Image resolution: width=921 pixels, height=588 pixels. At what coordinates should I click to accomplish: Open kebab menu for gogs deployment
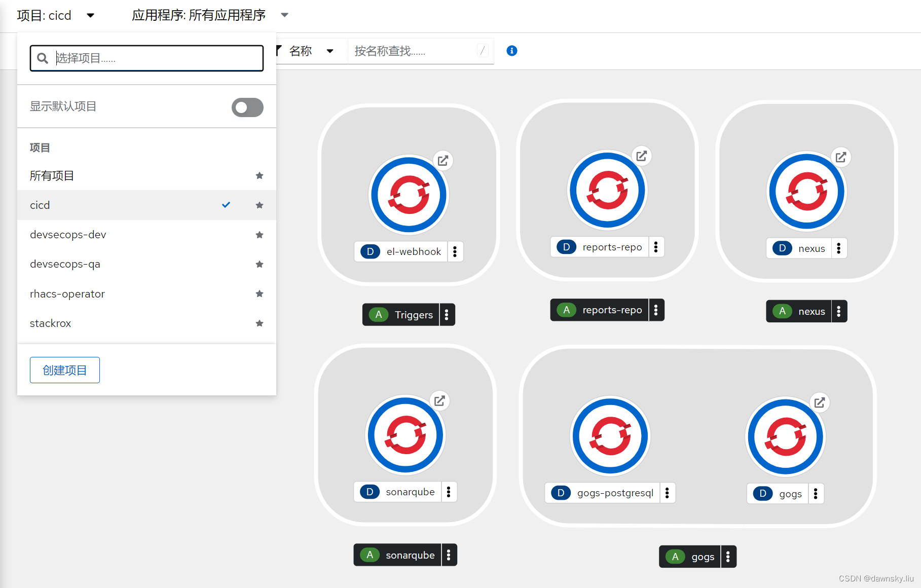pyautogui.click(x=816, y=494)
